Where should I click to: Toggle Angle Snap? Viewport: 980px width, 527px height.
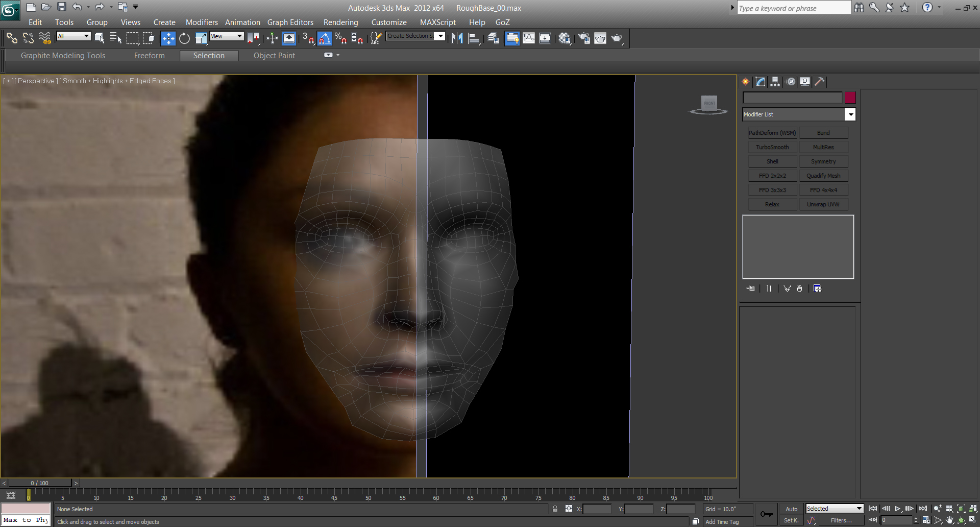point(325,38)
